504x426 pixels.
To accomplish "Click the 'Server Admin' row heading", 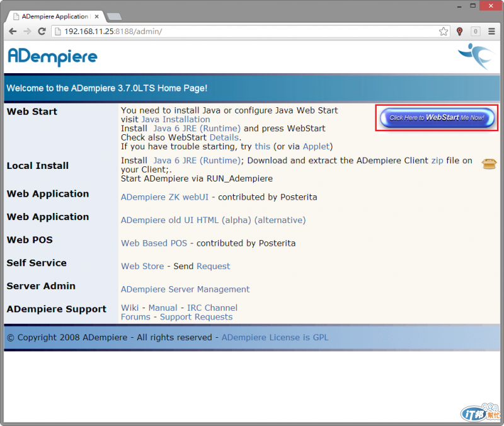I will tap(41, 286).
